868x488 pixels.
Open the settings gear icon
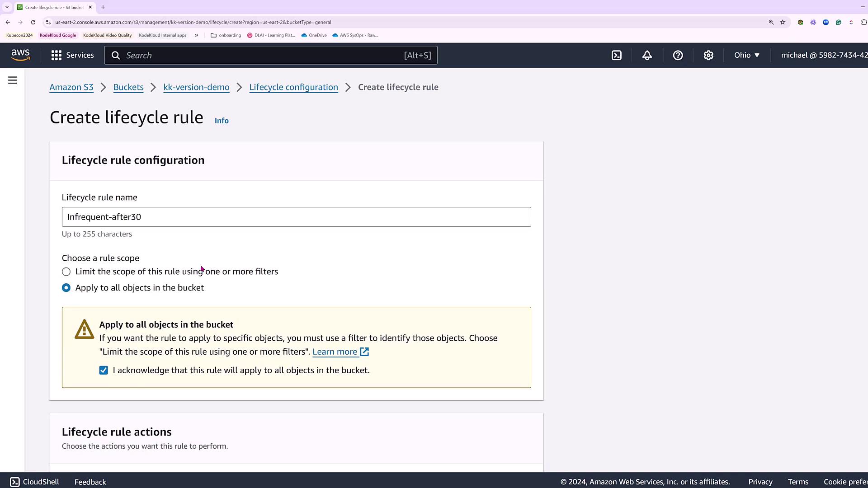pos(708,55)
